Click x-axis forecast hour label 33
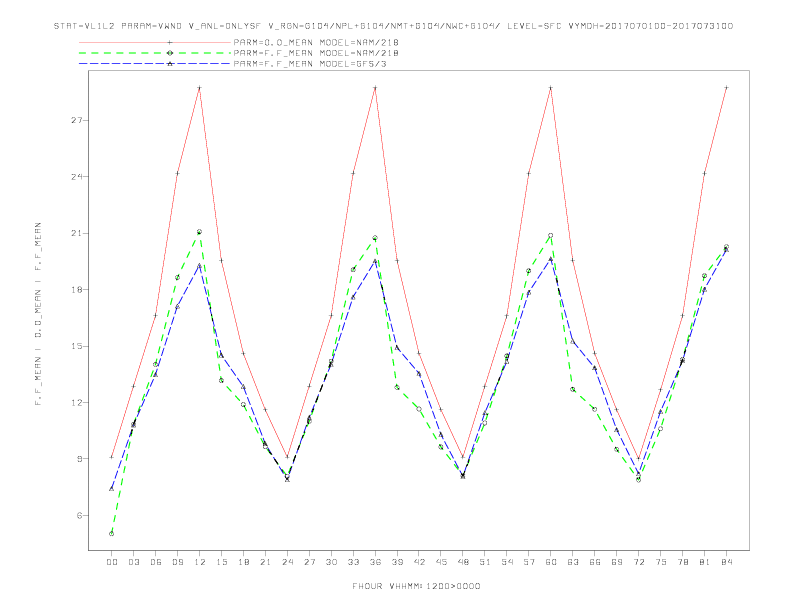This screenshot has height=612, width=792. (x=354, y=562)
